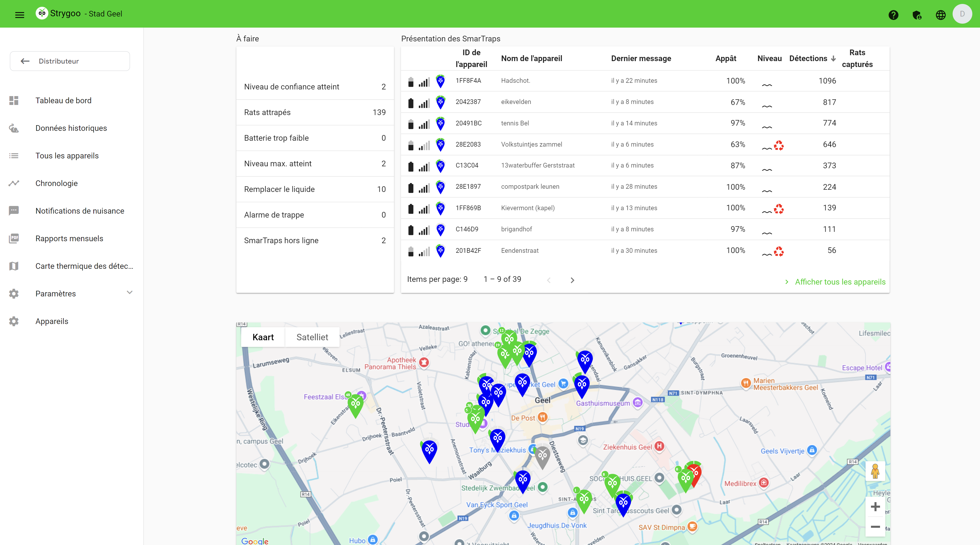Go to previous page of SmarTraps table
980x545 pixels.
549,280
